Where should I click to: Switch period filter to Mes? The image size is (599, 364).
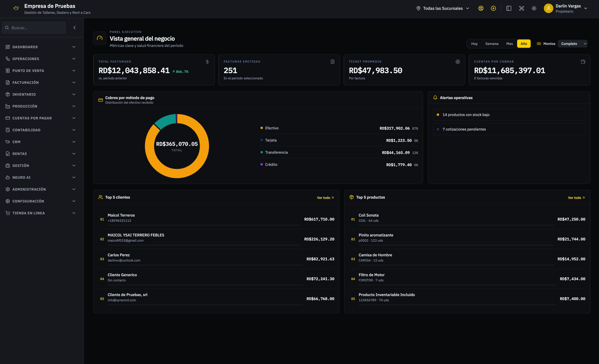click(x=510, y=44)
